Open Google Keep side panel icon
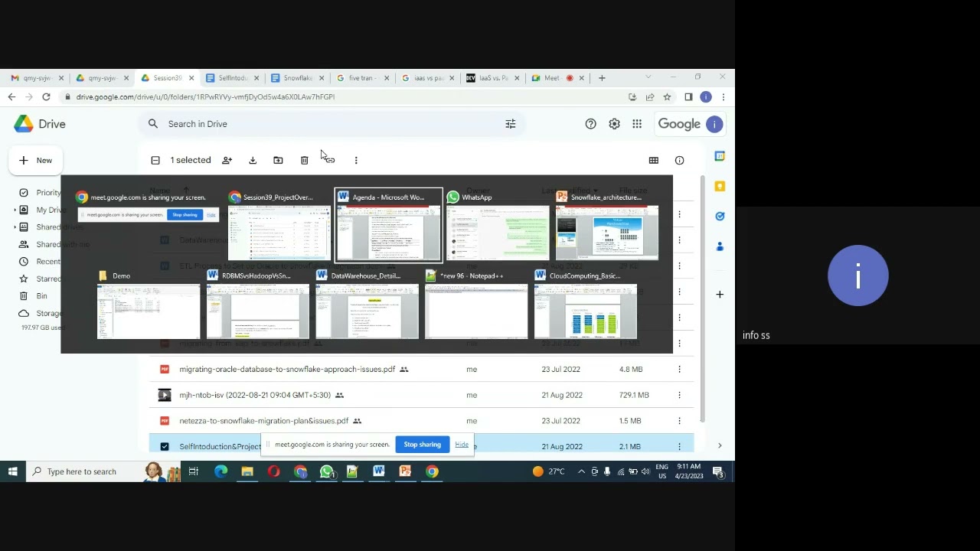Image resolution: width=980 pixels, height=551 pixels. point(720,186)
